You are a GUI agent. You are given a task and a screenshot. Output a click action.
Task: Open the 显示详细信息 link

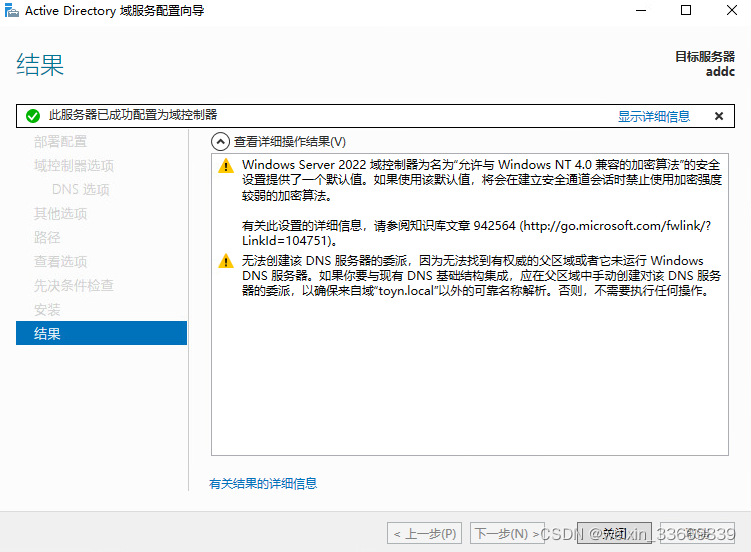pyautogui.click(x=654, y=116)
